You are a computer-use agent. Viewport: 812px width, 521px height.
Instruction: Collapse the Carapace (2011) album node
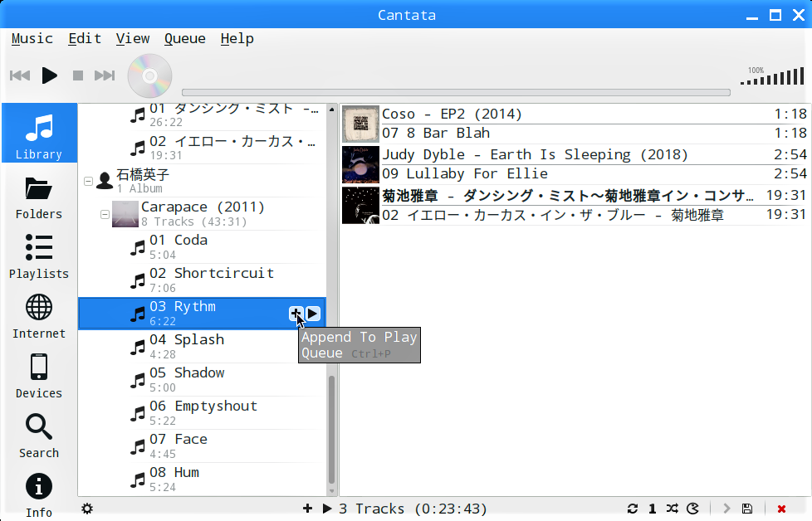point(105,214)
